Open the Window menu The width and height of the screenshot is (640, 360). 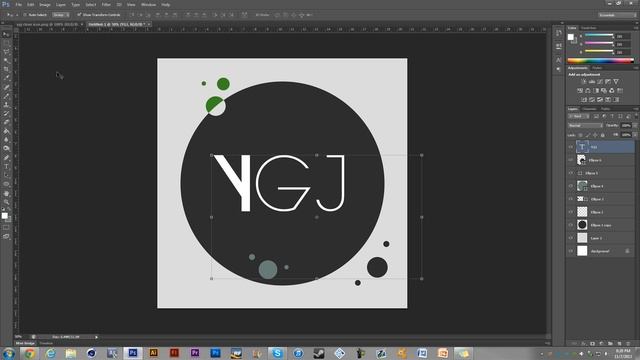point(148,4)
